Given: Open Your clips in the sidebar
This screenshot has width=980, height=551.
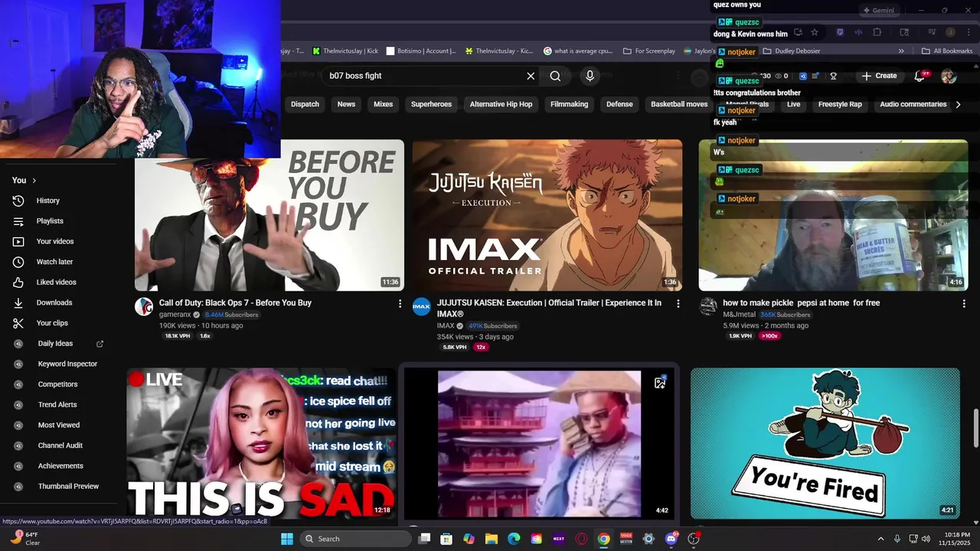Looking at the screenshot, I should point(52,323).
